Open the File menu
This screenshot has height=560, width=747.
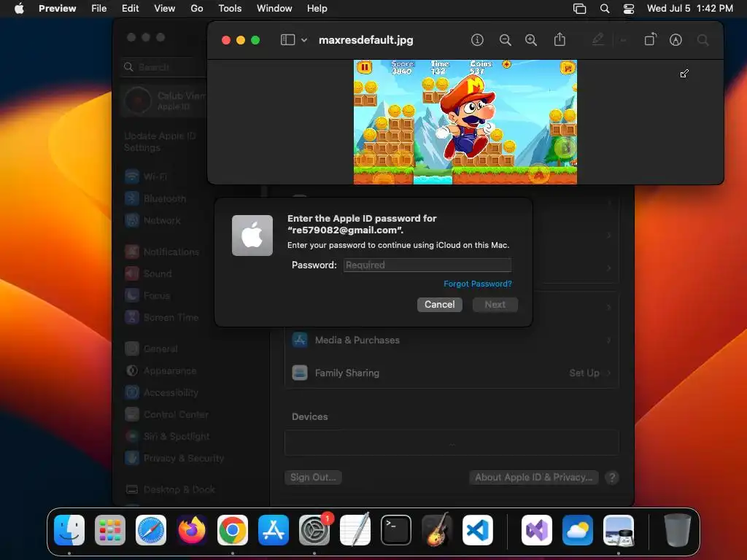(98, 9)
